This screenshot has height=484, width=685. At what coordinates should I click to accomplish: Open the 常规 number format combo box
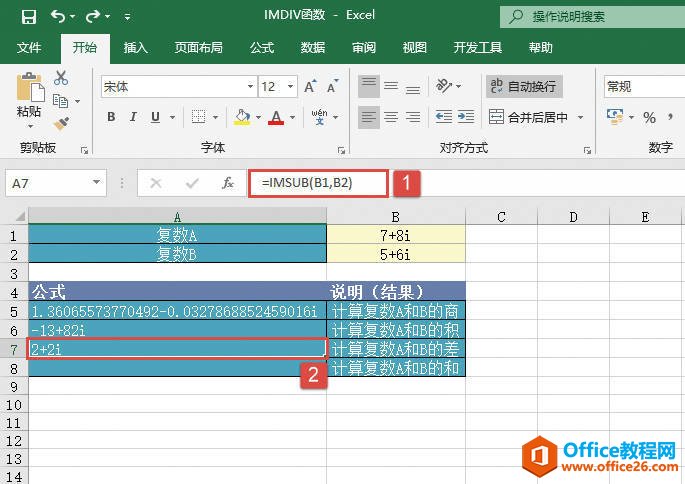(x=644, y=86)
